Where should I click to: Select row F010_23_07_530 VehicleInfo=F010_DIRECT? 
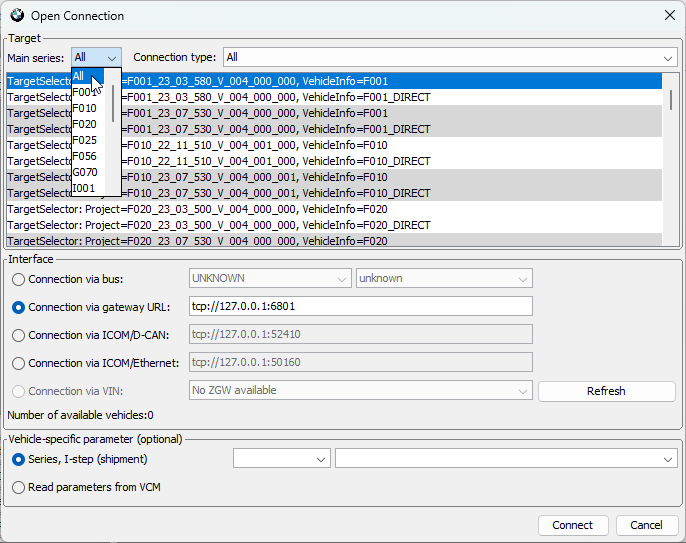click(334, 193)
